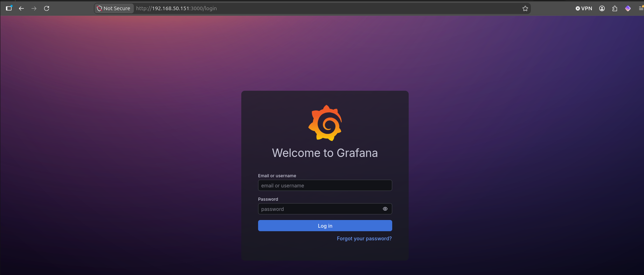Select the address bar URL text
The width and height of the screenshot is (644, 275).
tap(176, 8)
